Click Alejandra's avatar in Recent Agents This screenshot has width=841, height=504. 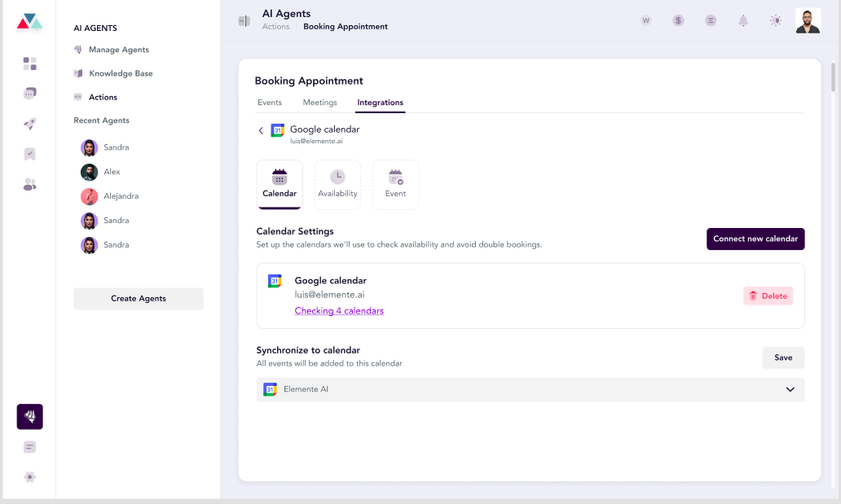coord(89,197)
